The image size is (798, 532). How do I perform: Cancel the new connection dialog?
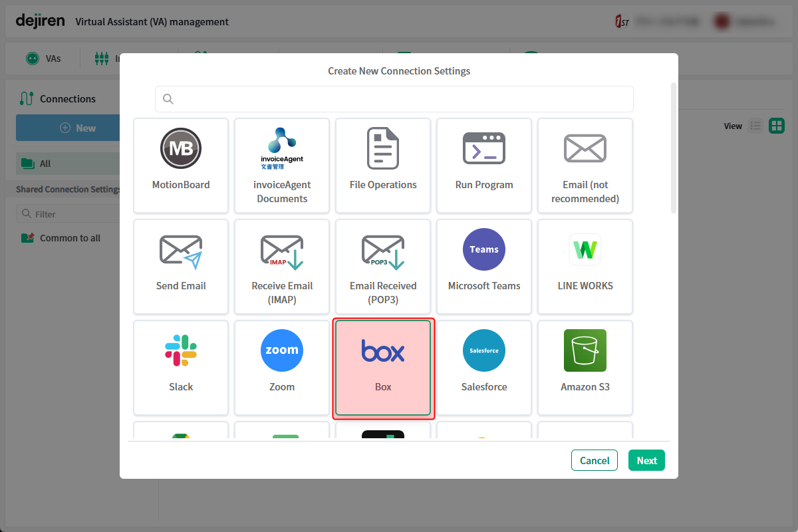coord(595,460)
